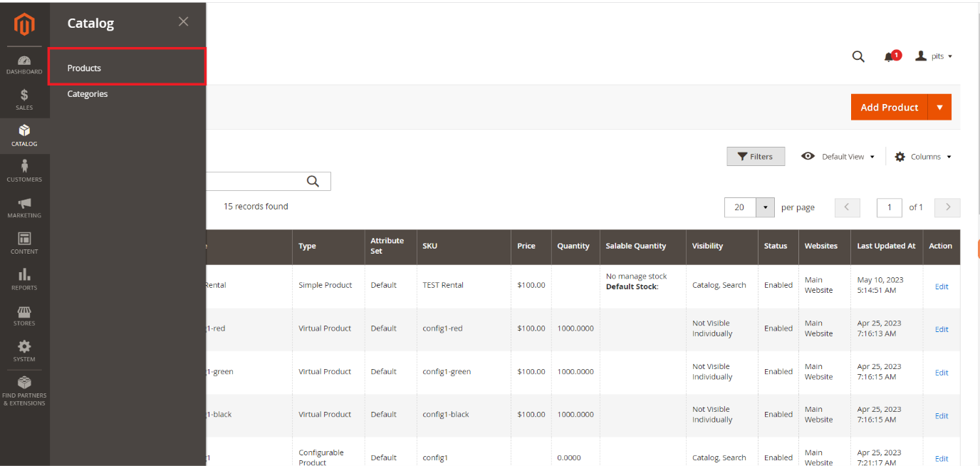Expand the Add Product dropdown arrow
The width and height of the screenshot is (980, 466).
(939, 108)
